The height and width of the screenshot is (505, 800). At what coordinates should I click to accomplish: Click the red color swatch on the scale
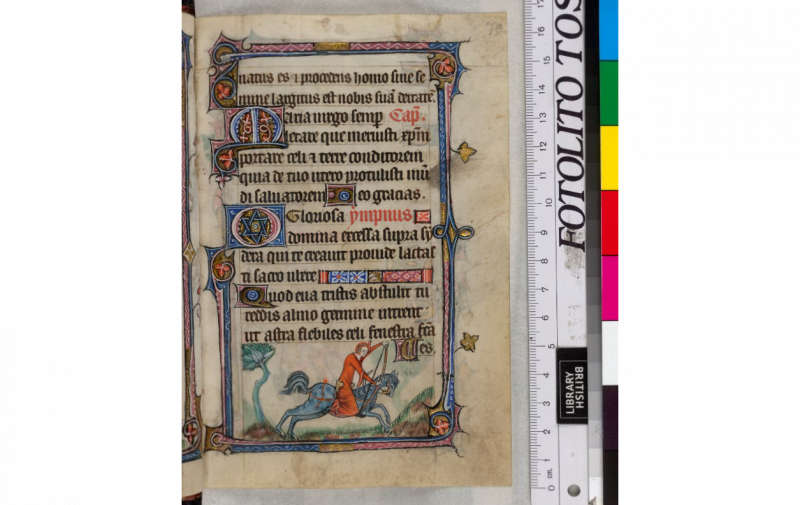point(608,222)
